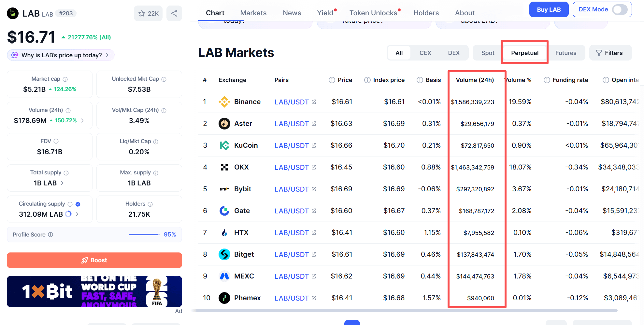Screen dimensions: 644x325
Task: Click the KuCoin exchange logo
Action: (x=224, y=145)
